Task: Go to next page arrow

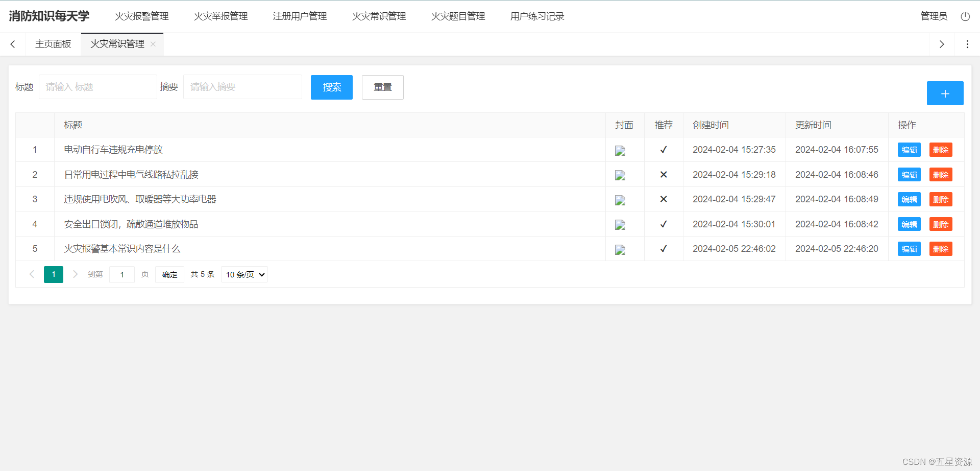Action: [75, 274]
